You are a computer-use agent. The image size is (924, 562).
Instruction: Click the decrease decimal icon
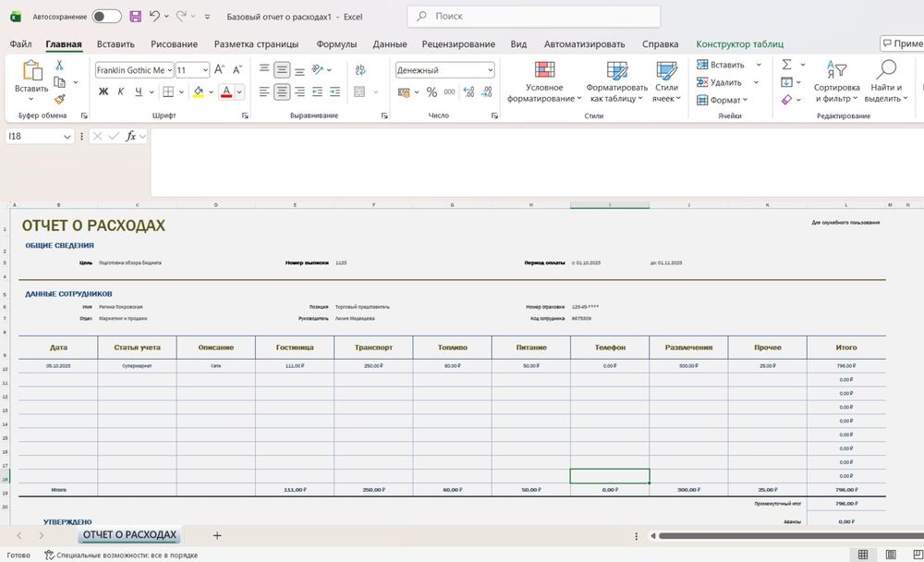coord(487,92)
